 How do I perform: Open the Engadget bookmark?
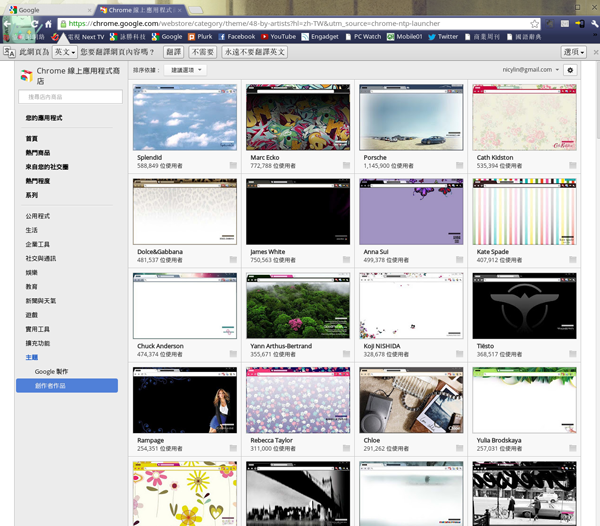tap(320, 37)
